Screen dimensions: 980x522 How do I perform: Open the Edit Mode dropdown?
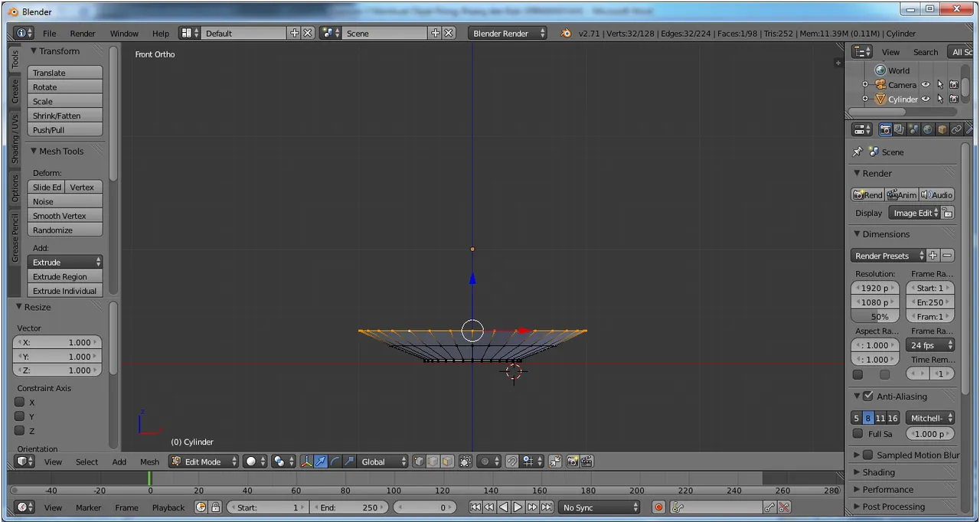coord(204,462)
